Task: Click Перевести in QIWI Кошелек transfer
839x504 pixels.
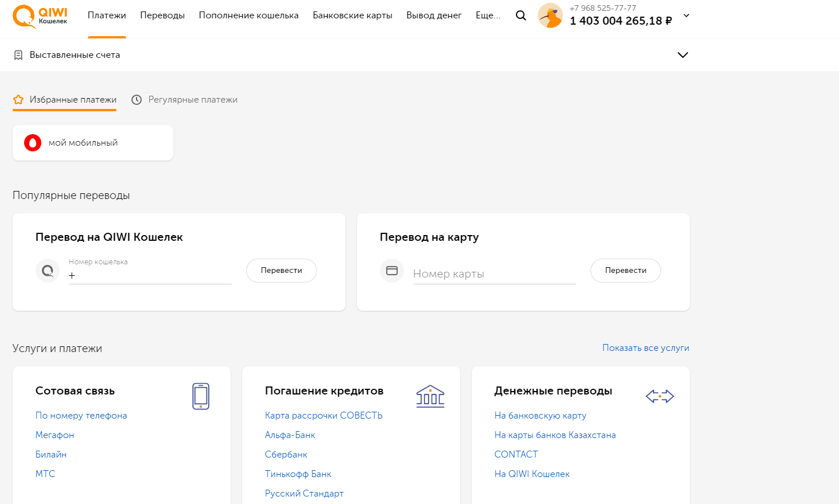Action: 281,271
